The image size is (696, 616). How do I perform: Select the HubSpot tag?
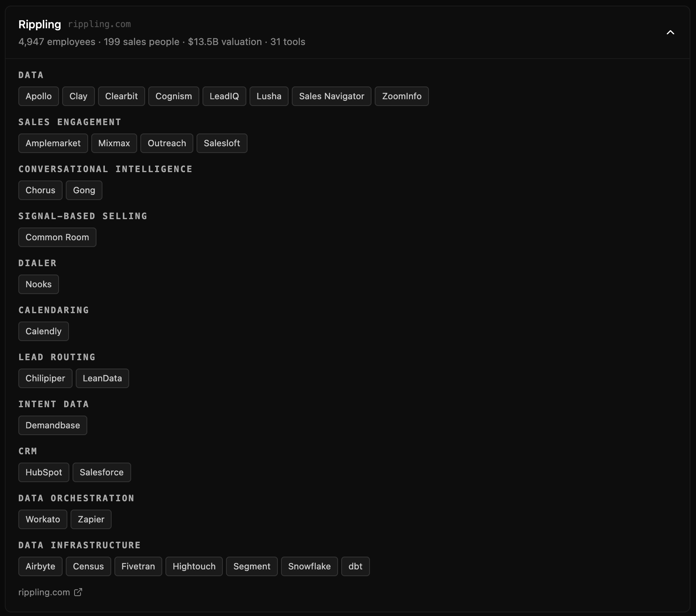(x=44, y=472)
